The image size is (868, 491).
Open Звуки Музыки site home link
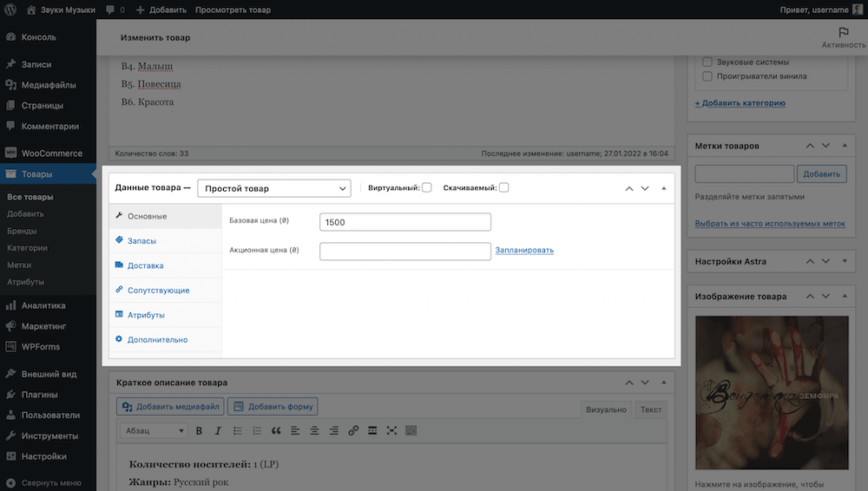click(61, 10)
